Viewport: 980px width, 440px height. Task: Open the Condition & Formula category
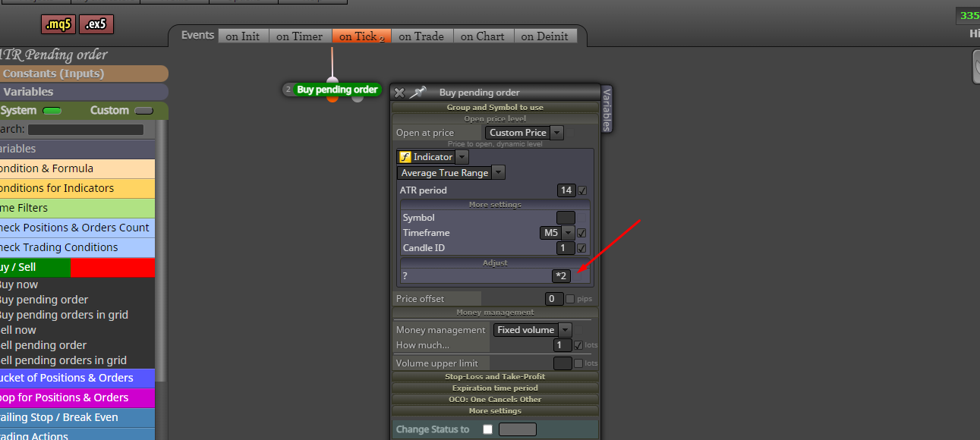pos(77,168)
